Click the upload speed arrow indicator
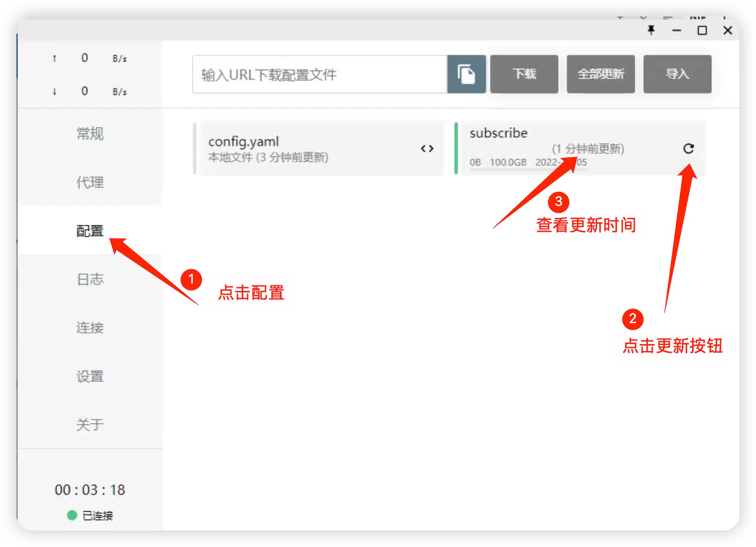The image size is (756, 547). click(x=55, y=58)
